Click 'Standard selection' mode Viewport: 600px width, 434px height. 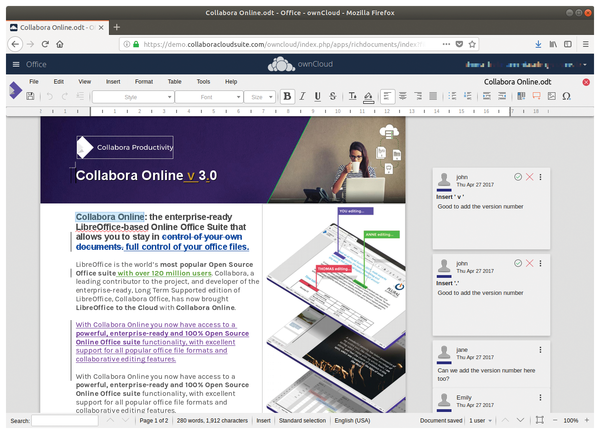point(302,421)
